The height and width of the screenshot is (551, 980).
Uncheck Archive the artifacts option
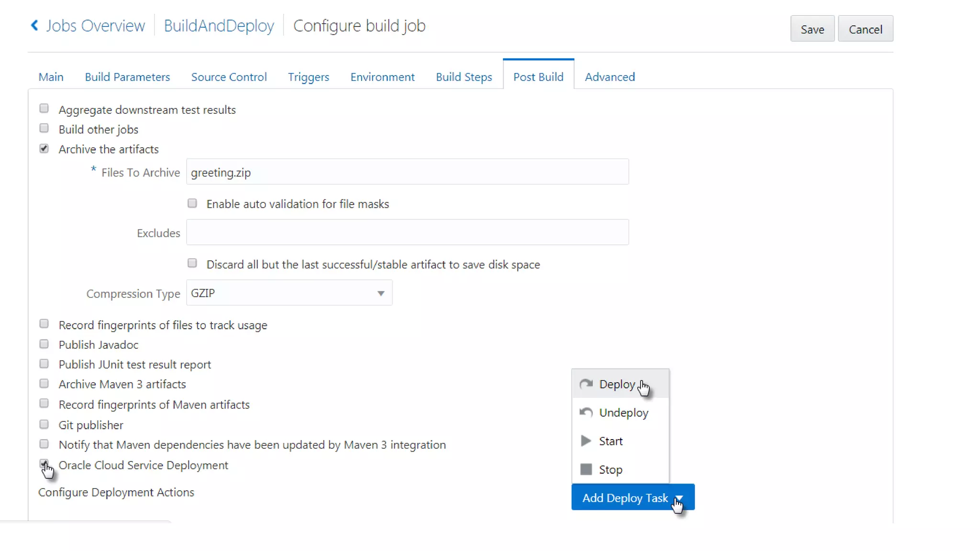[x=44, y=148]
